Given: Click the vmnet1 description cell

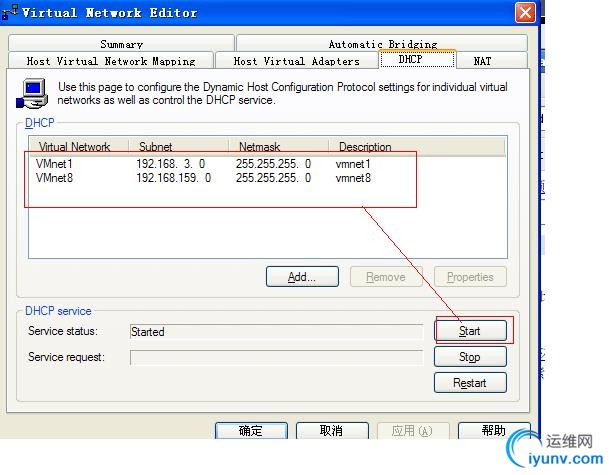Looking at the screenshot, I should click(353, 164).
